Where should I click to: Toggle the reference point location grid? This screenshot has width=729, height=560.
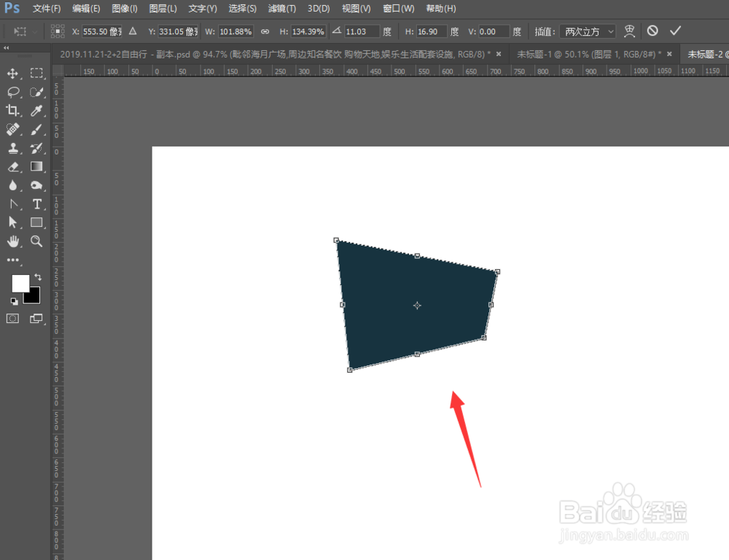pyautogui.click(x=58, y=31)
